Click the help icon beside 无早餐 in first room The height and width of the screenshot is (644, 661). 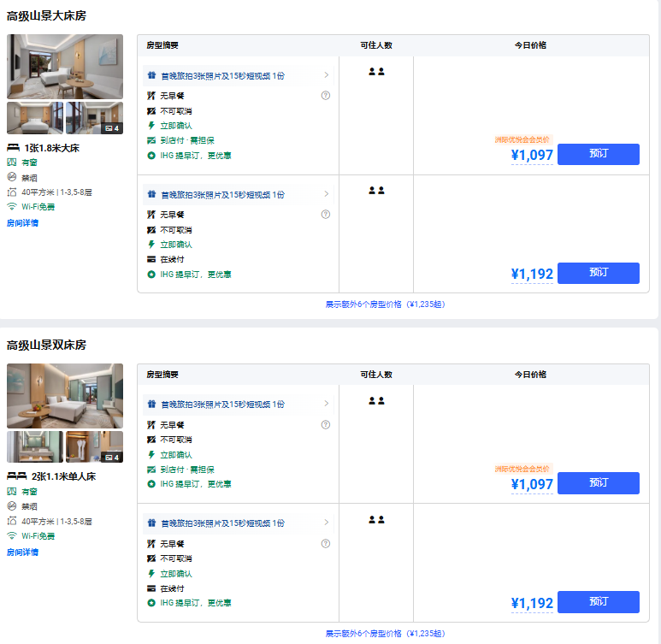pos(326,95)
